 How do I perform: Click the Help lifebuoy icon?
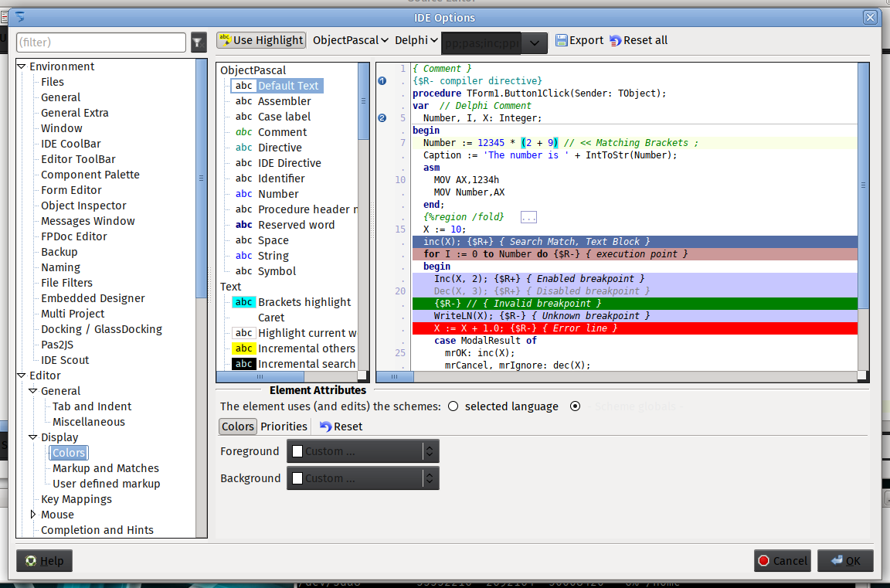click(31, 561)
